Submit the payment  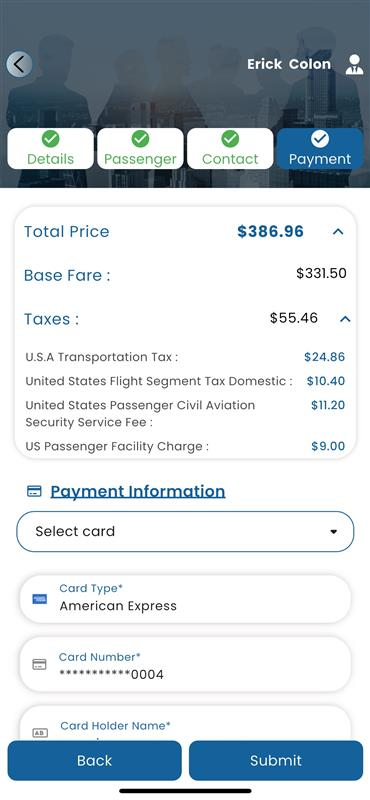point(276,761)
